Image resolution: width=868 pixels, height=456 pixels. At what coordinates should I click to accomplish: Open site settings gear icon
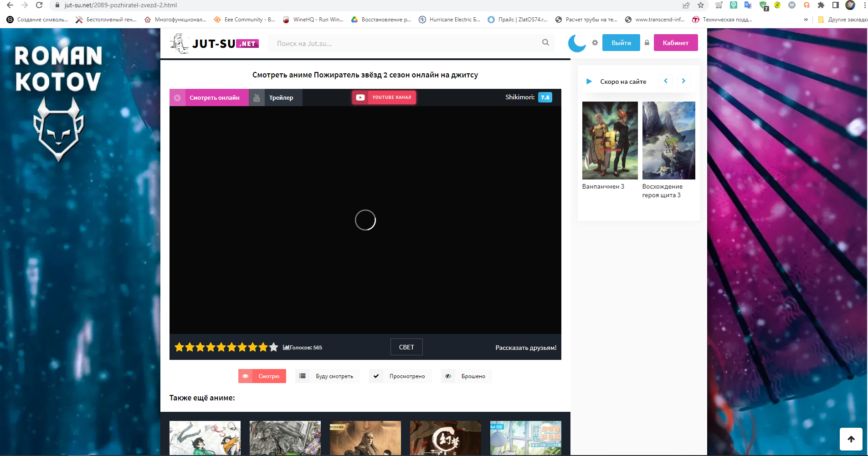595,43
